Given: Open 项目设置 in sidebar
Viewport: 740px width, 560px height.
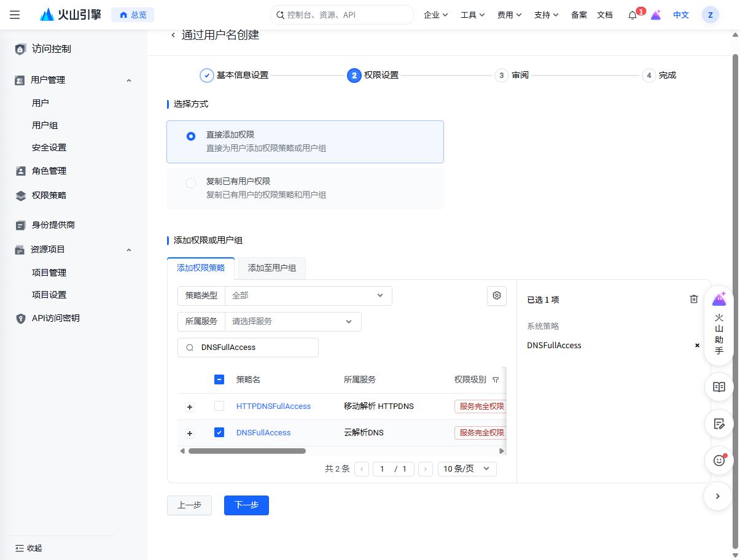Looking at the screenshot, I should [49, 295].
